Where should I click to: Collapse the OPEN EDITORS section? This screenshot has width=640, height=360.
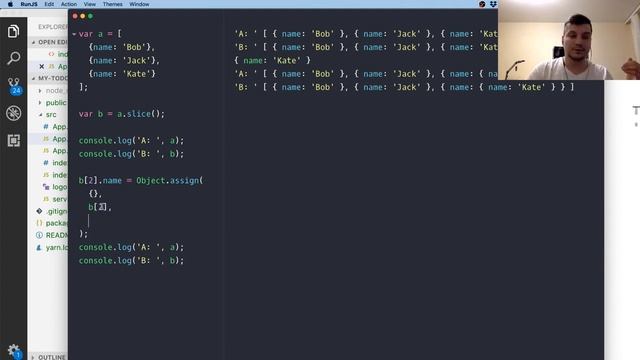(49, 42)
